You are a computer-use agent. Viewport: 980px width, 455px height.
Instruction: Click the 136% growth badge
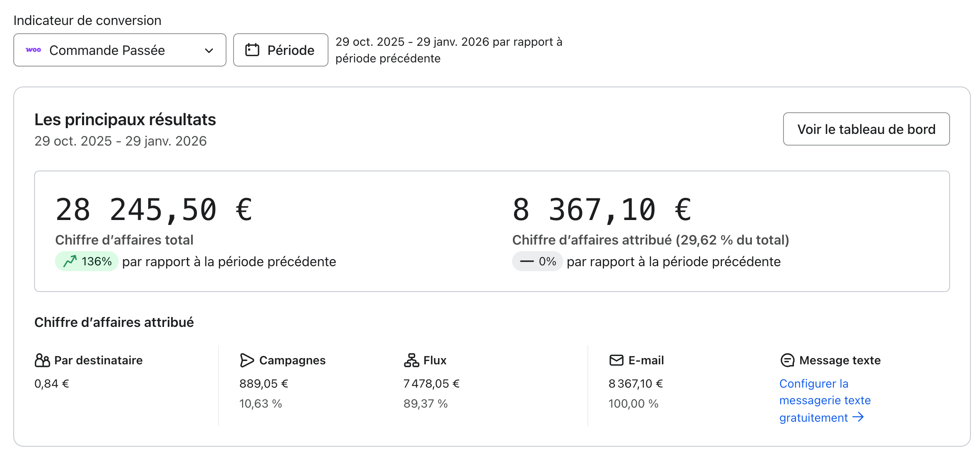[x=87, y=261]
